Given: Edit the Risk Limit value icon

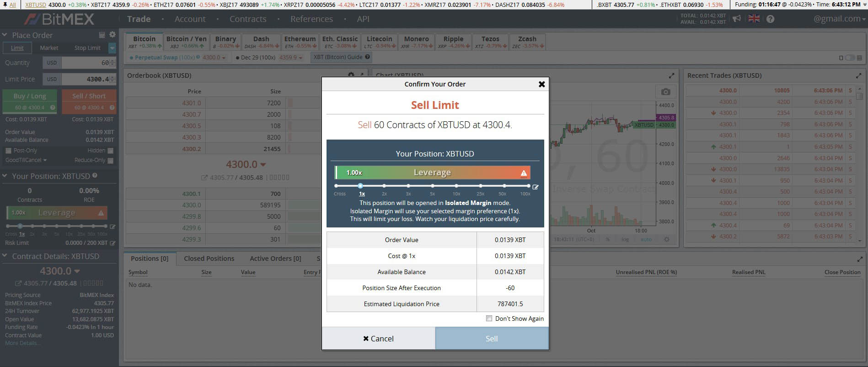Looking at the screenshot, I should 113,243.
